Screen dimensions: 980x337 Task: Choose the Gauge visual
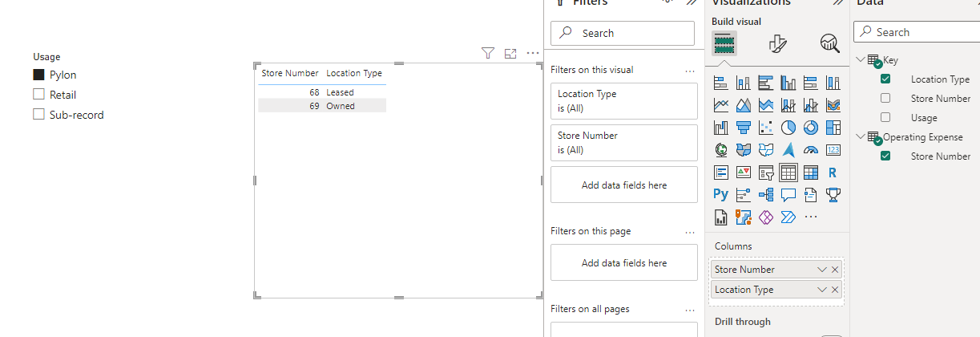tap(810, 150)
